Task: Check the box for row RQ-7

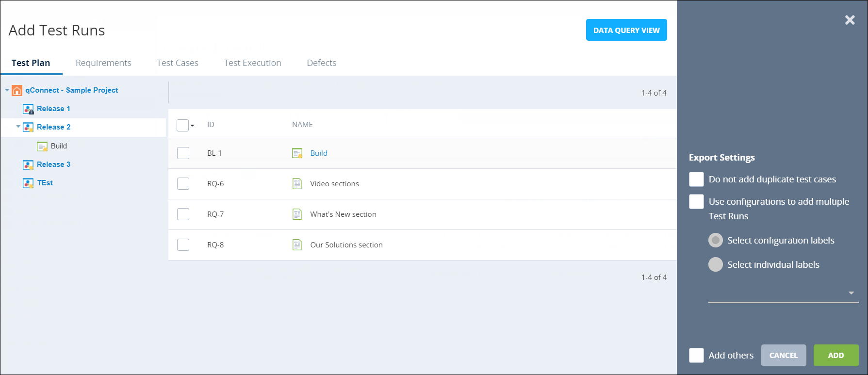Action: click(183, 214)
